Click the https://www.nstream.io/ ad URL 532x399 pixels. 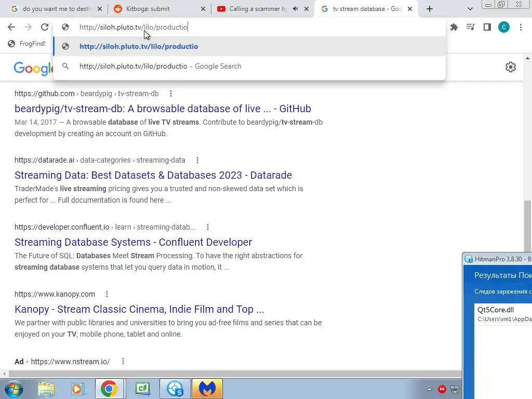coord(70,362)
